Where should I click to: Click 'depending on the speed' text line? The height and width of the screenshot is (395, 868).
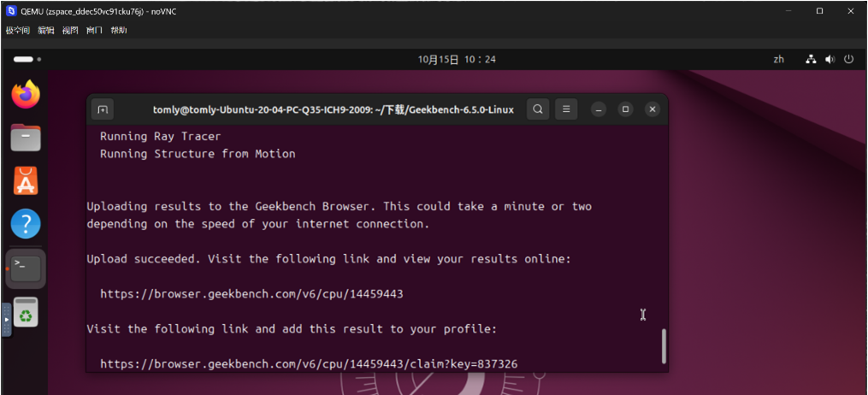(258, 224)
